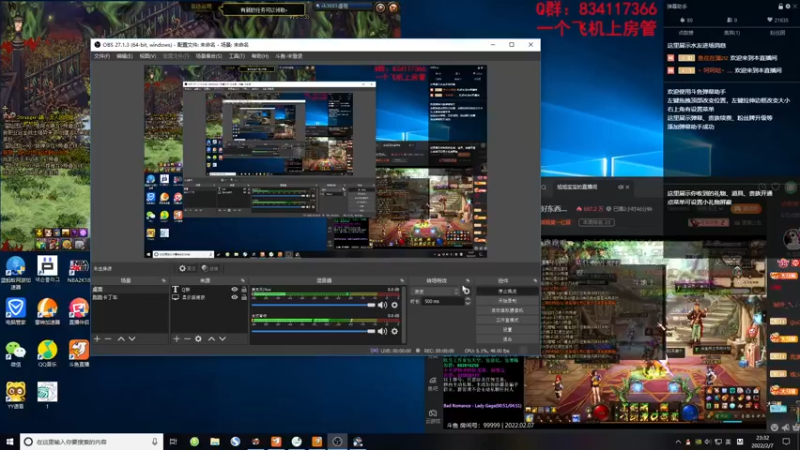Viewport: 800px width, 450px height.
Task: Open the NBA2K desktop shortcut
Action: click(x=79, y=270)
